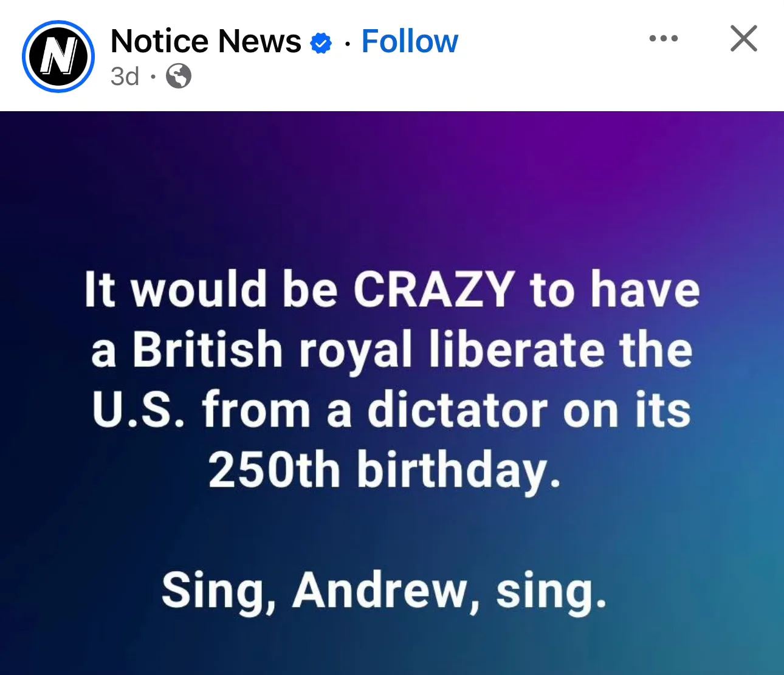Click the "250th birthday." text line
Screen dimensions: 784x675
point(384,471)
